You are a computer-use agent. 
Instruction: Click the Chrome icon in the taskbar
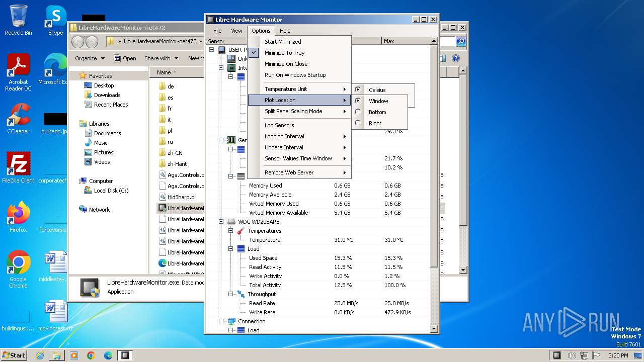91,355
